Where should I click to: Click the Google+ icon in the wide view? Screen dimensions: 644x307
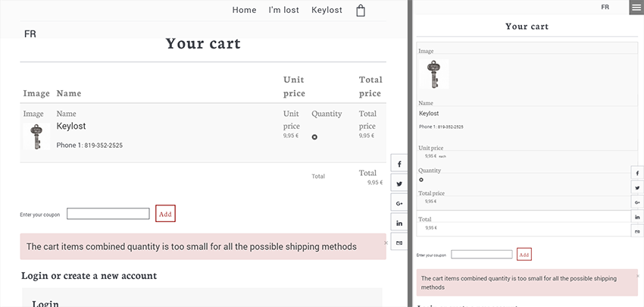pos(399,203)
